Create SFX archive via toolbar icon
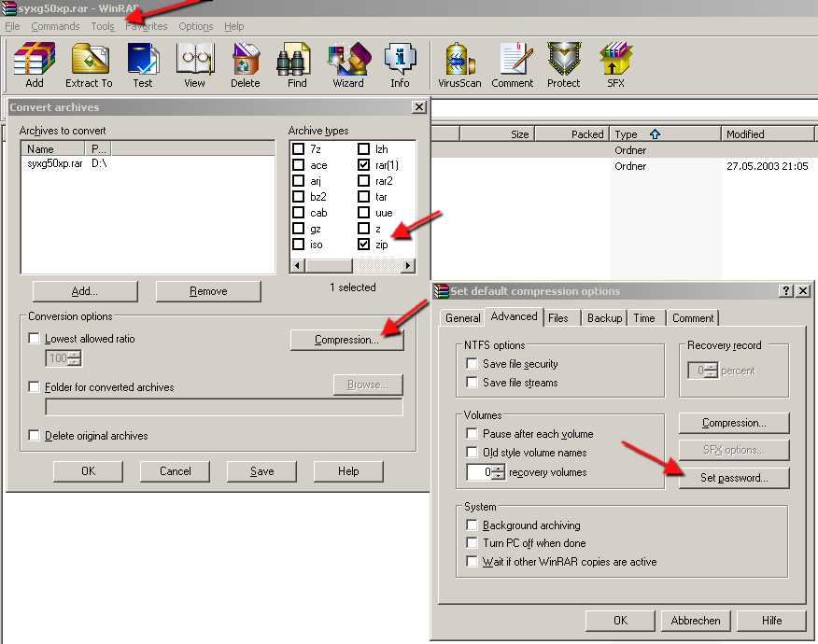 pyautogui.click(x=615, y=64)
